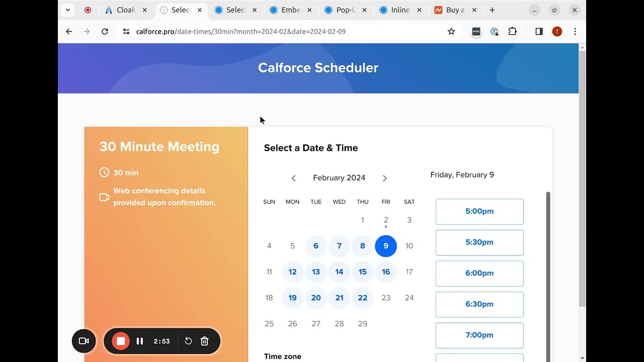Select the 5:30pm time slot

click(x=479, y=242)
